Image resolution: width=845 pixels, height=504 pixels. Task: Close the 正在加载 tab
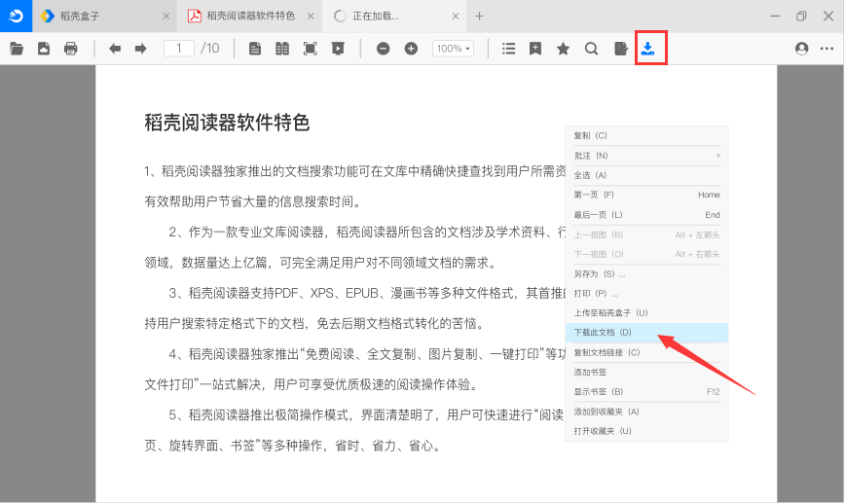(456, 17)
